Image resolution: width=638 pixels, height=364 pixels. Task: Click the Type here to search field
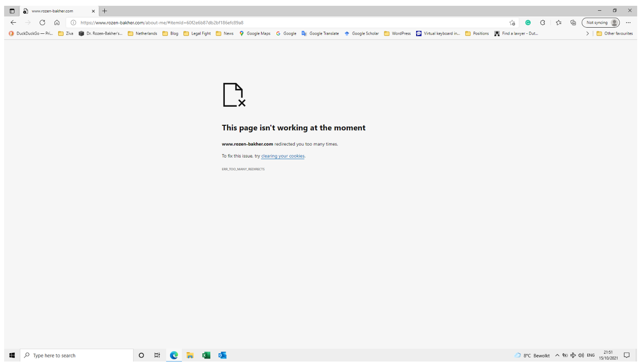(x=76, y=355)
